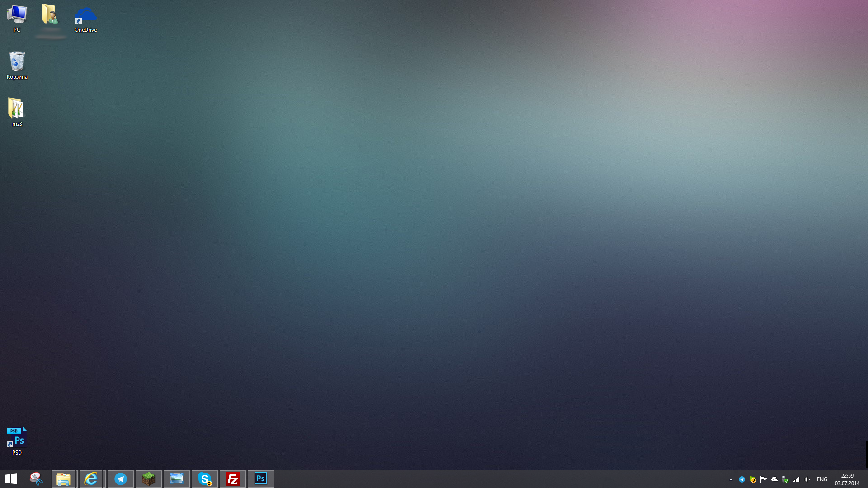This screenshot has height=488, width=868.
Task: Click OneDrive cloud icon in tray
Action: (774, 479)
